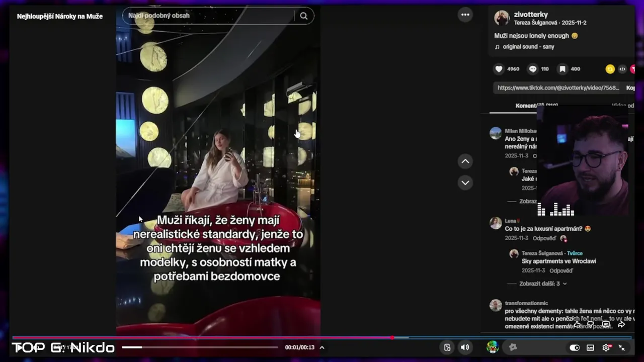Go to next video with down arrow
This screenshot has height=362, width=644.
(x=465, y=183)
